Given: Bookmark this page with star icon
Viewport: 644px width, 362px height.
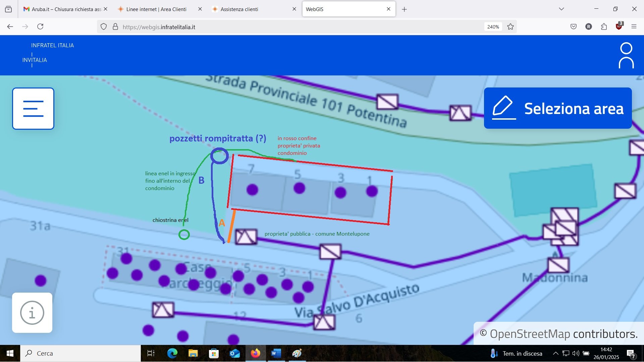Looking at the screenshot, I should coord(511,27).
